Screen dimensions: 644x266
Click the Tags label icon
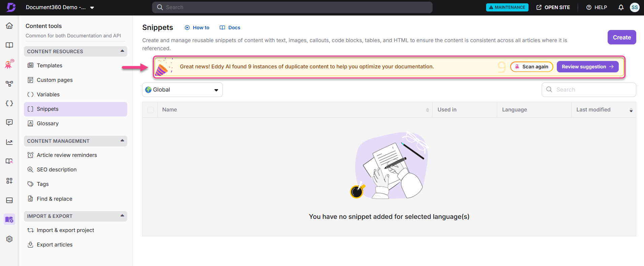[x=30, y=184]
